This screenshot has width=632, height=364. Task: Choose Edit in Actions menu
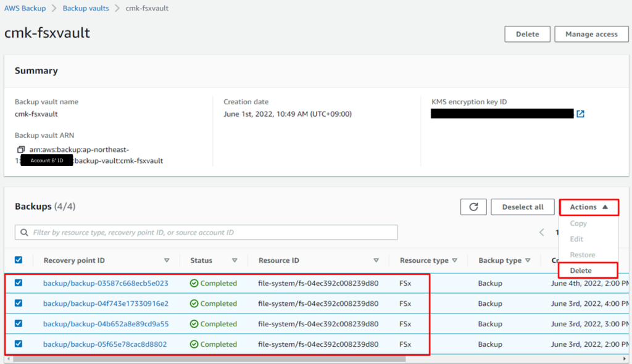(x=576, y=239)
